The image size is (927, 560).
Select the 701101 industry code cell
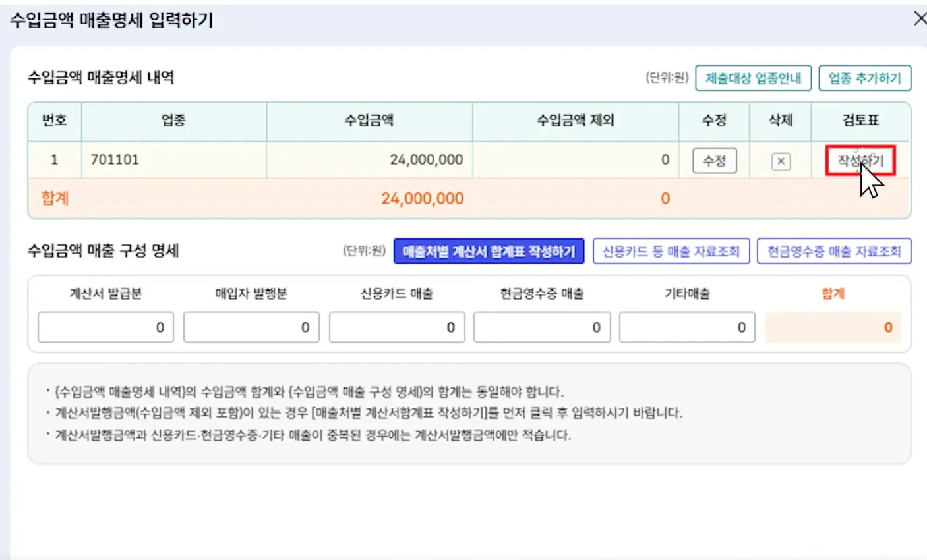point(115,159)
